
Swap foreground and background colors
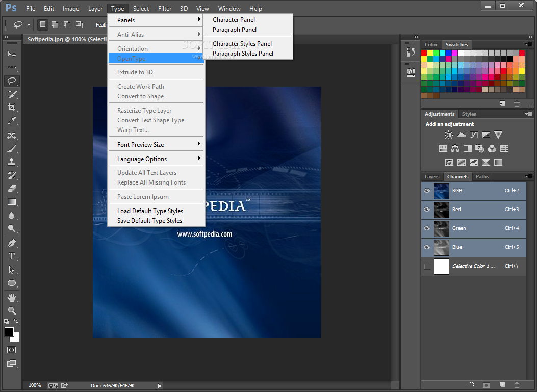(16, 321)
